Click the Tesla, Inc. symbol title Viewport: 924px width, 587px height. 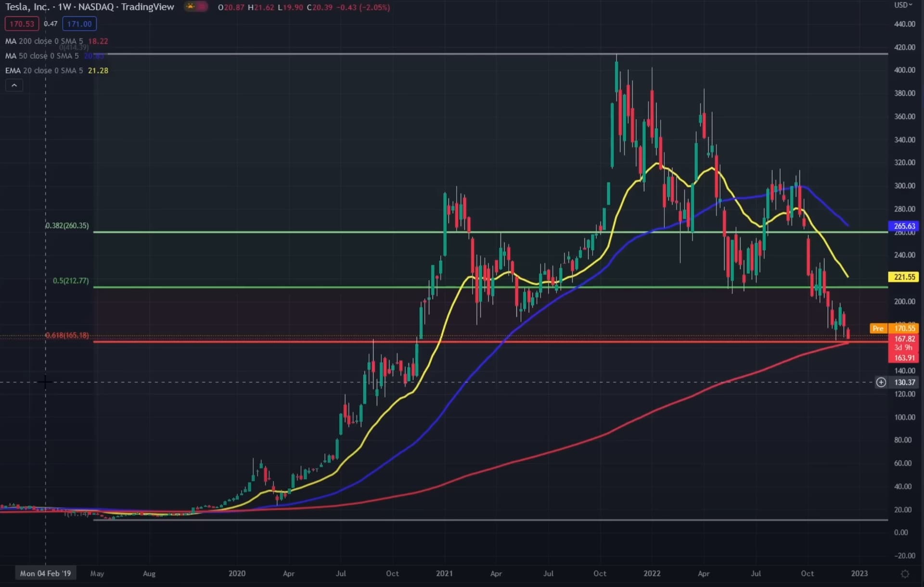click(27, 7)
